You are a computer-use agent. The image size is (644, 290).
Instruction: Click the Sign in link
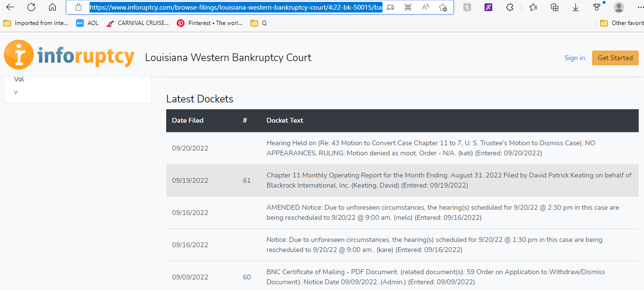click(575, 58)
